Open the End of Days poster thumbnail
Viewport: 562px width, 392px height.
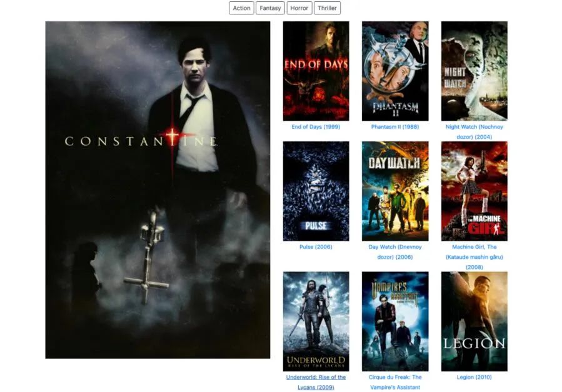[x=316, y=71]
